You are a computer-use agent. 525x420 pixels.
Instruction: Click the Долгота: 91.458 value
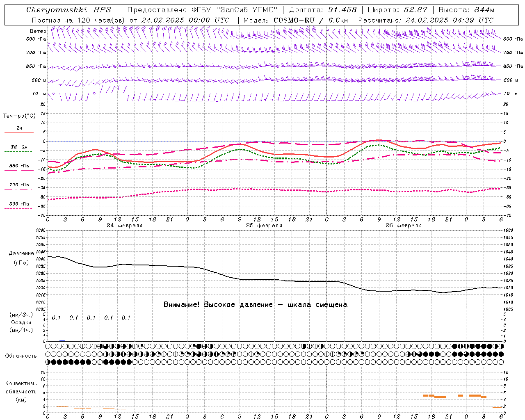tap(323, 10)
